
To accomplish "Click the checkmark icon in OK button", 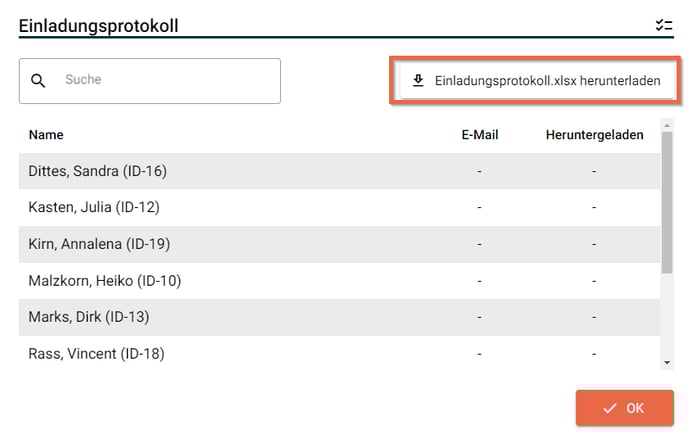I will [609, 408].
